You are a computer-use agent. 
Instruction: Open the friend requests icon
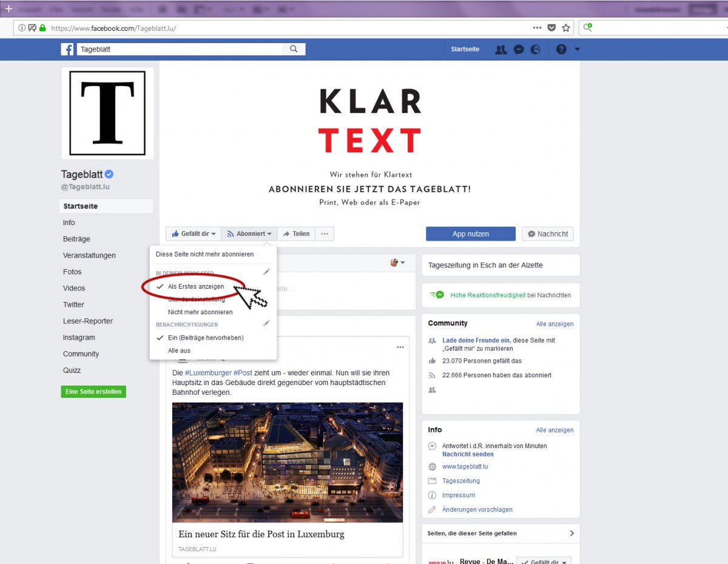click(x=500, y=49)
